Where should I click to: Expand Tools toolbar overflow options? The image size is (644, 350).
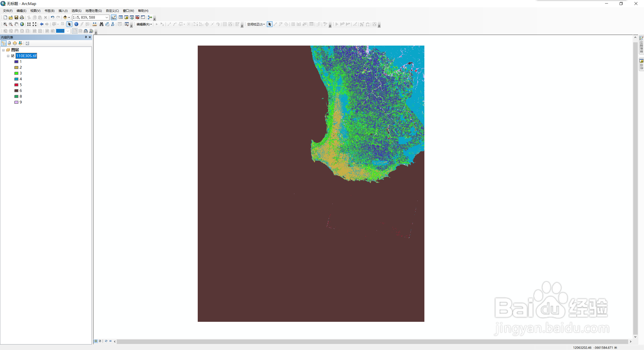[131, 25]
